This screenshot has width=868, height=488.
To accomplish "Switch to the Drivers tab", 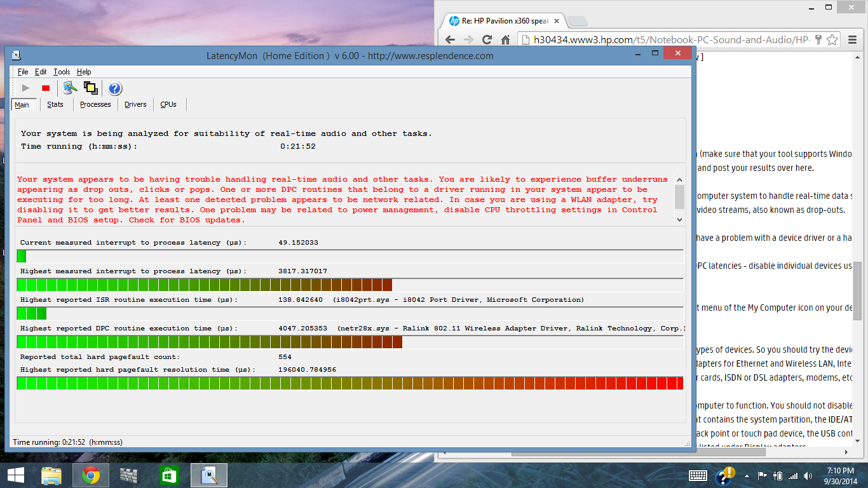I will point(135,104).
